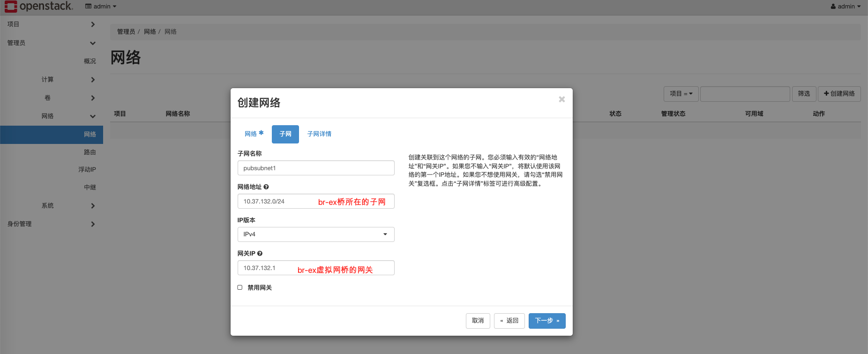The width and height of the screenshot is (868, 354).
Task: Click the 管理员 breadcrumb link
Action: tap(126, 32)
